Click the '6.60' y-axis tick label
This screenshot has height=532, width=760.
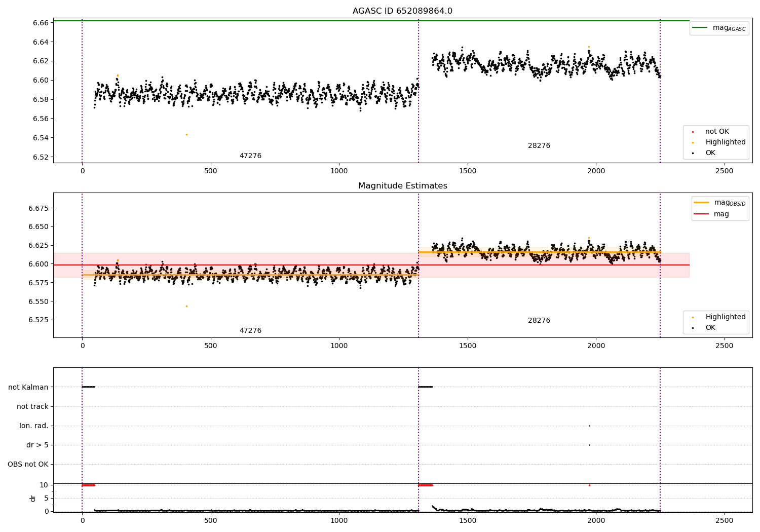point(41,80)
